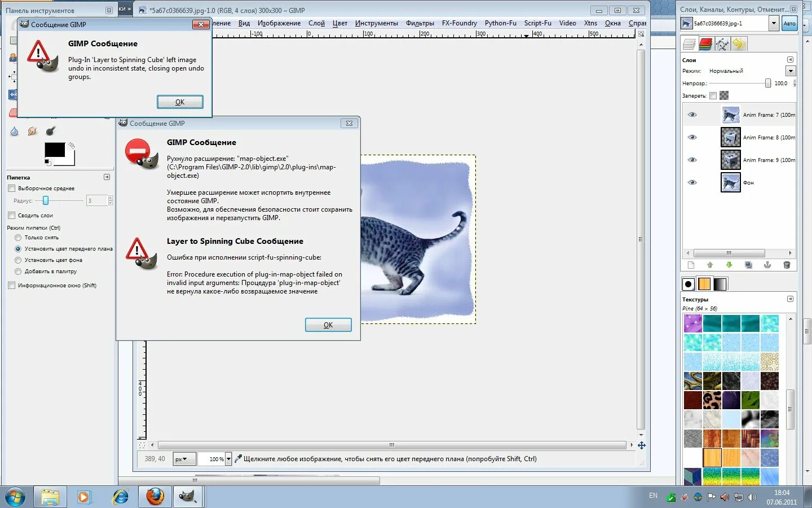Screen dimensions: 812x508
Task: Click the lock alpha channel checkerboard icon
Action: coord(724,95)
